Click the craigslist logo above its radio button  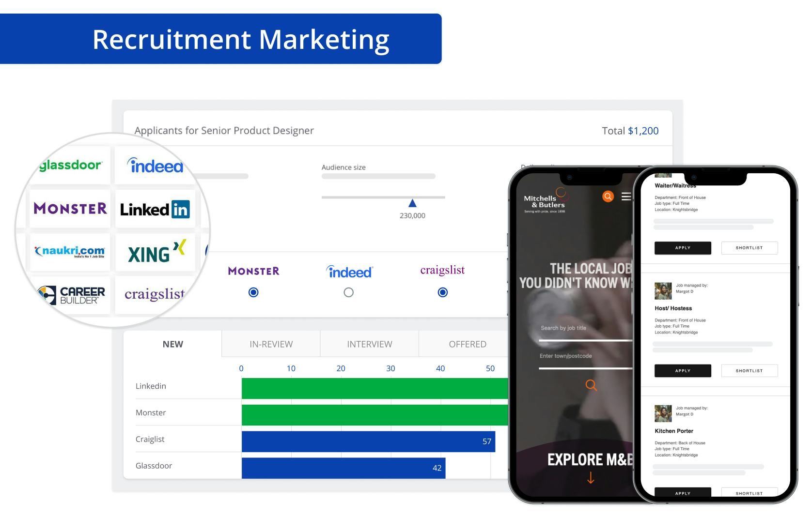442,270
